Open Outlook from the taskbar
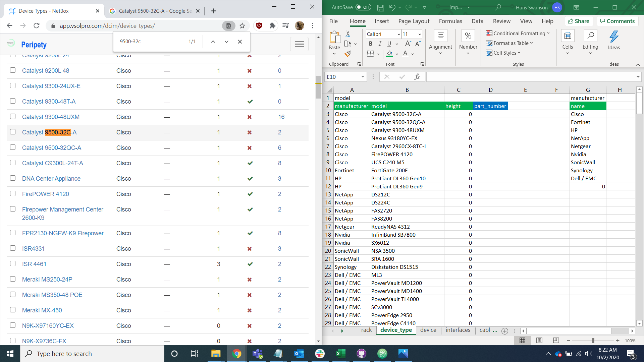 (299, 354)
